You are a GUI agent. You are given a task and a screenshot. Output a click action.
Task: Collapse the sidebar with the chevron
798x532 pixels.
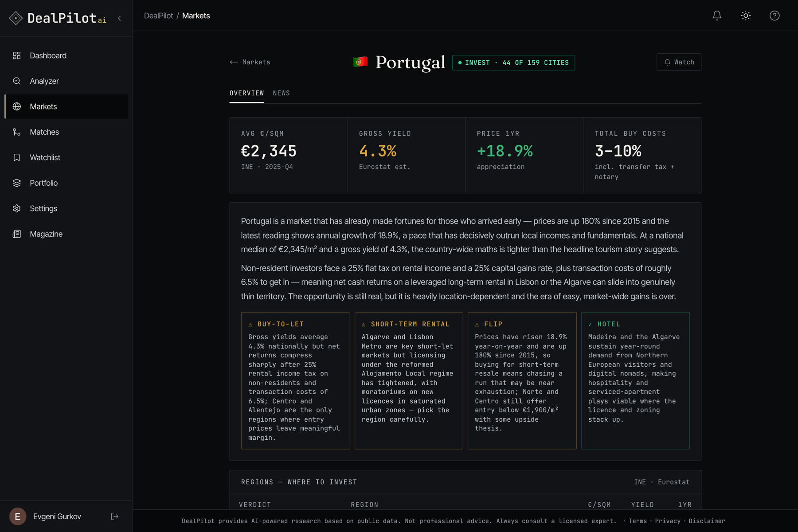pyautogui.click(x=119, y=18)
